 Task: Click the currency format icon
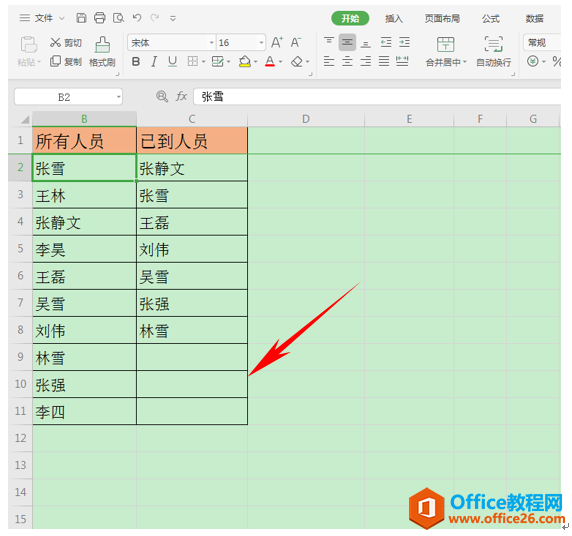[x=532, y=61]
